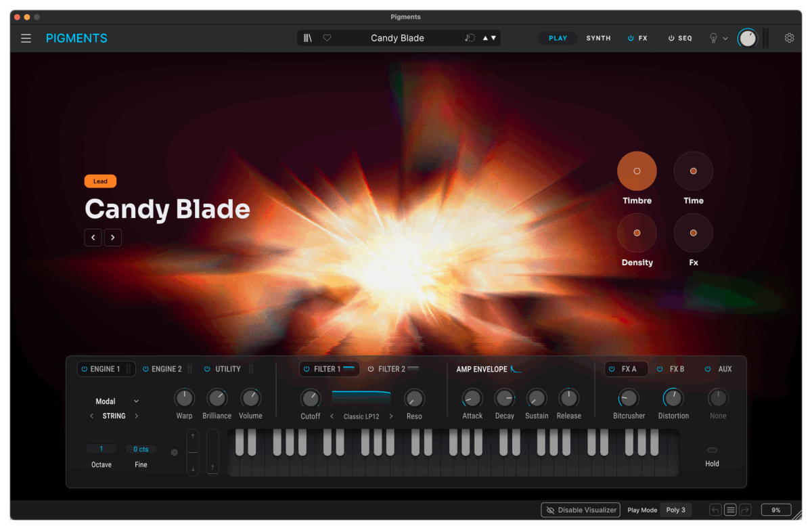Viewport: 812px width, 530px height.
Task: Go to next preset arrow under Candy Blade
Action: click(x=113, y=238)
